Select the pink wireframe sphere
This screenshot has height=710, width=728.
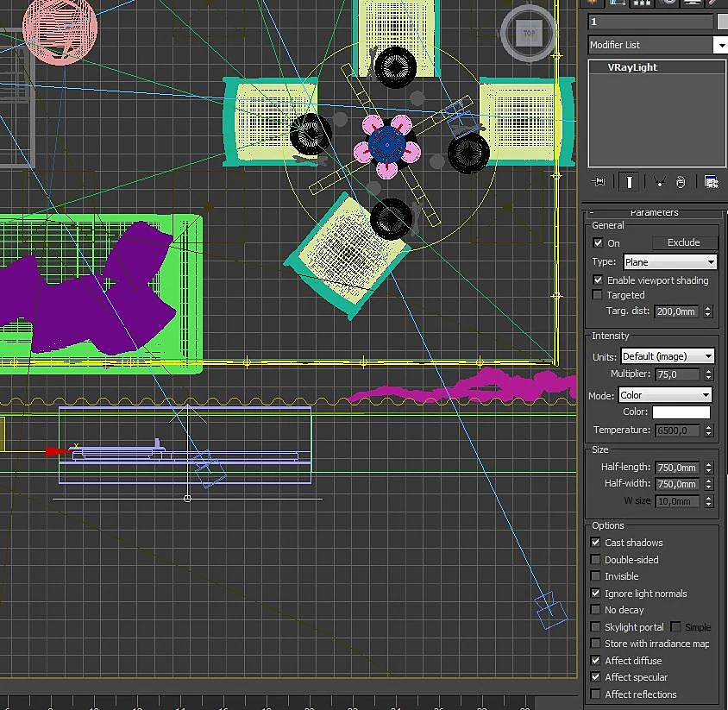(60, 28)
